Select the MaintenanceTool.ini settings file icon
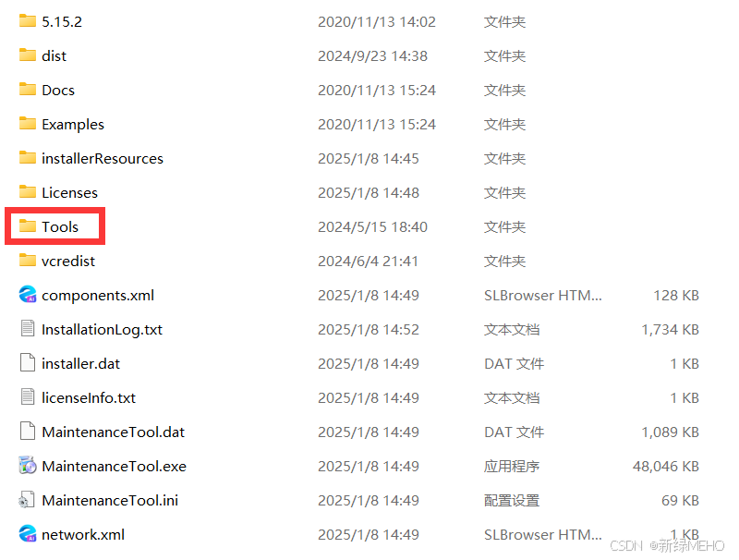Viewport: 739px width, 560px height. coord(27,500)
